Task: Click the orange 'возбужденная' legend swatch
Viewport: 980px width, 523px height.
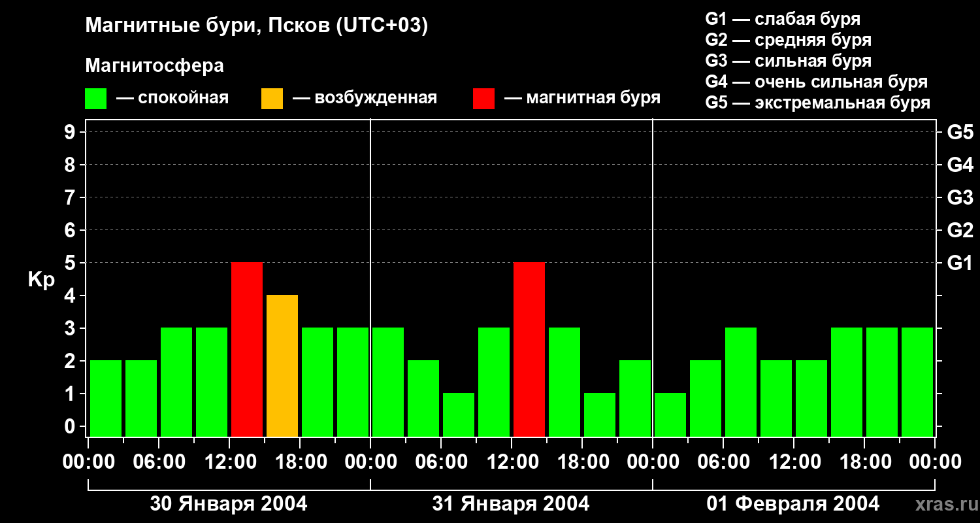Action: pyautogui.click(x=272, y=99)
